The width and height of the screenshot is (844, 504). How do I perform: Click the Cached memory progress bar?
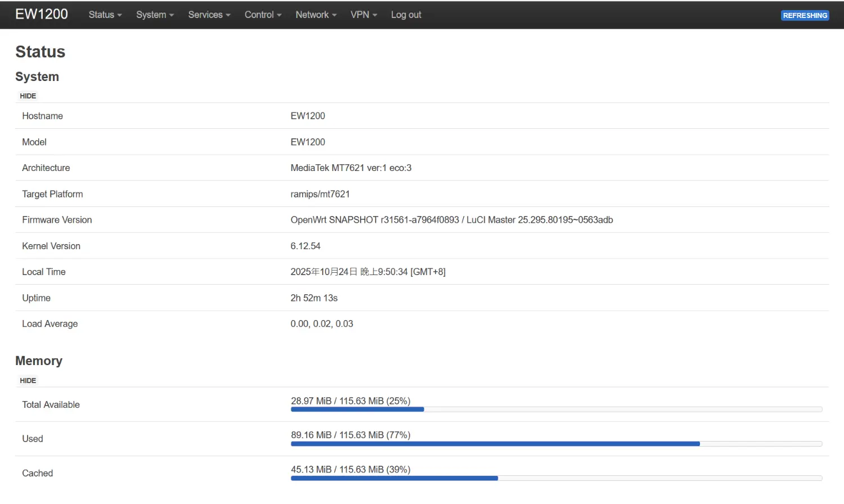(556, 478)
